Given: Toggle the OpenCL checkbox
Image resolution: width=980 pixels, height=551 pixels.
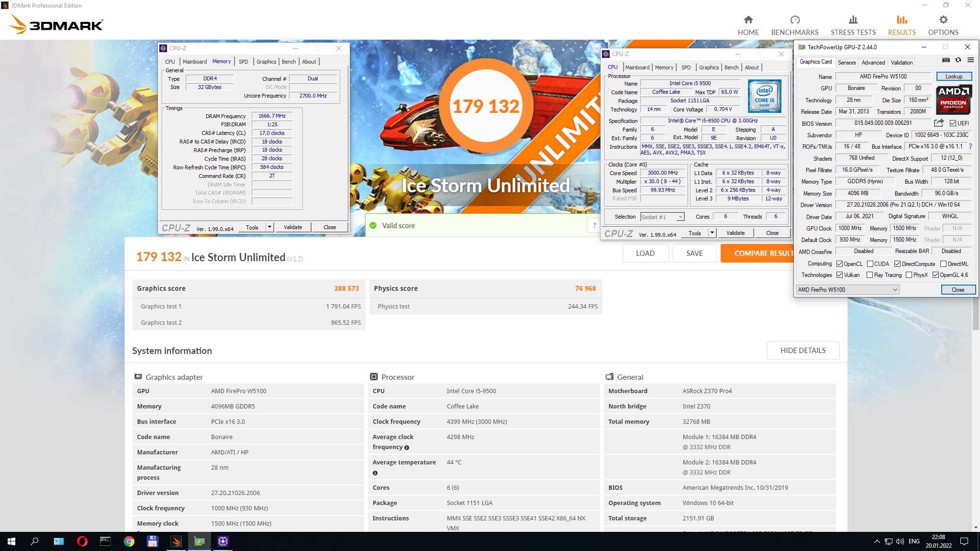Looking at the screenshot, I should click(840, 264).
